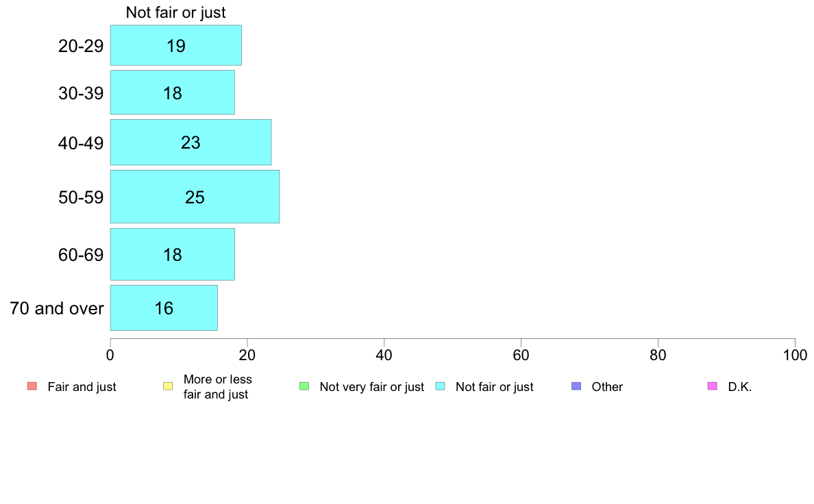Click the magenta D.K. legend swatch

(x=713, y=386)
